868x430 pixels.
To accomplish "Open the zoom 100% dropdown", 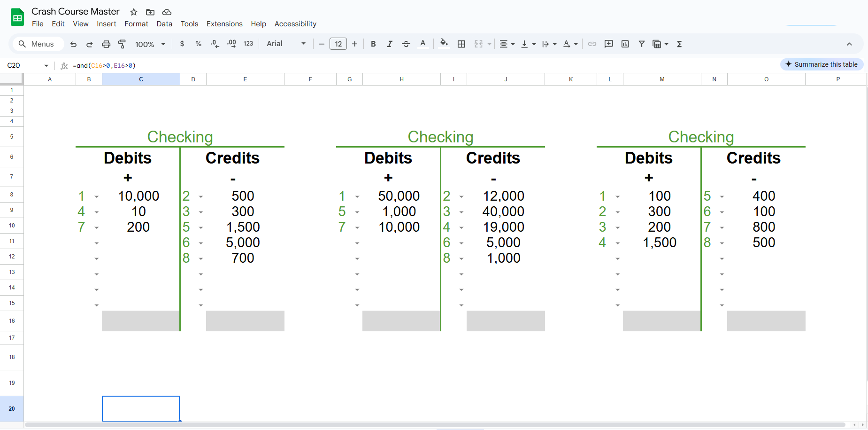I will pyautogui.click(x=150, y=44).
